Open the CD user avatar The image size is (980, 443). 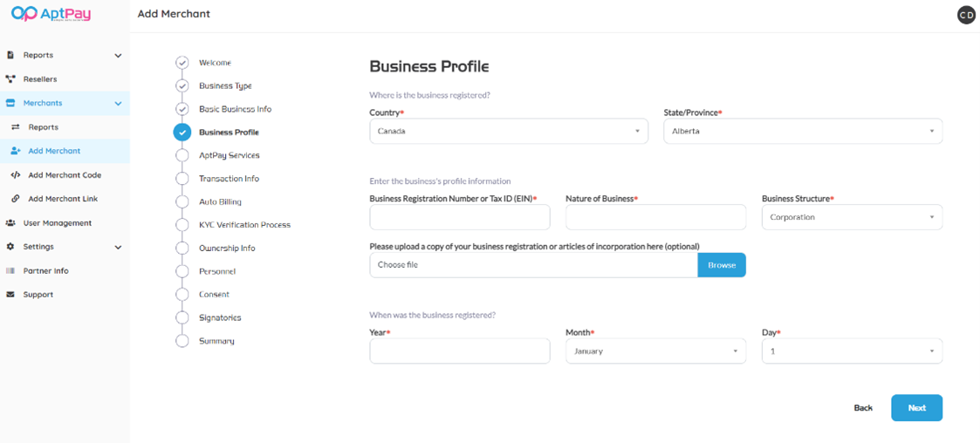coord(966,15)
